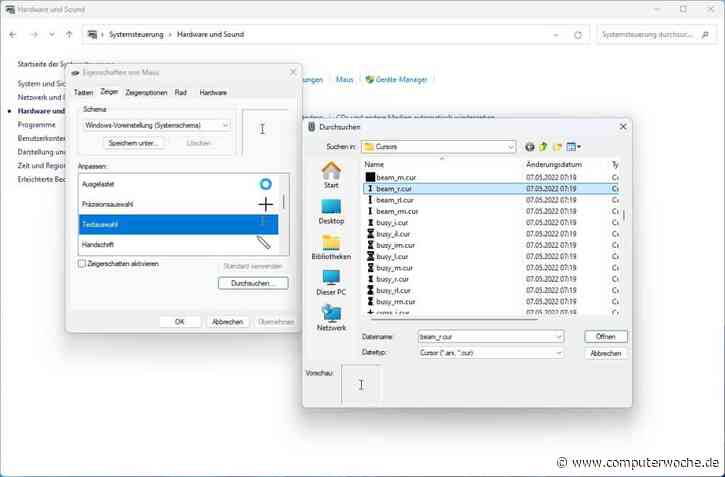Open the view menu icon in Durchsuchen
The height and width of the screenshot is (477, 725).
pyautogui.click(x=573, y=147)
